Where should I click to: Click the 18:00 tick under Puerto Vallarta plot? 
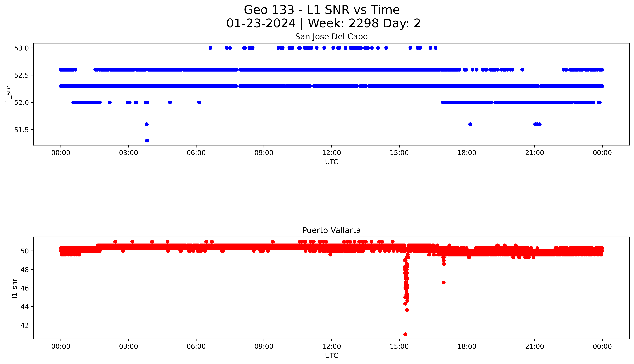[x=467, y=346]
